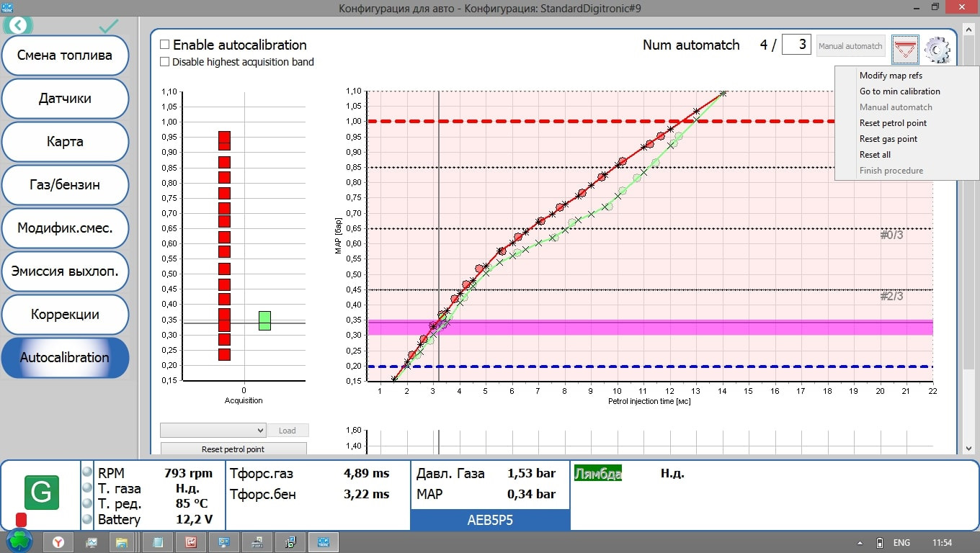This screenshot has width=980, height=553.
Task: Choose Reset gas point menu item
Action: [888, 139]
